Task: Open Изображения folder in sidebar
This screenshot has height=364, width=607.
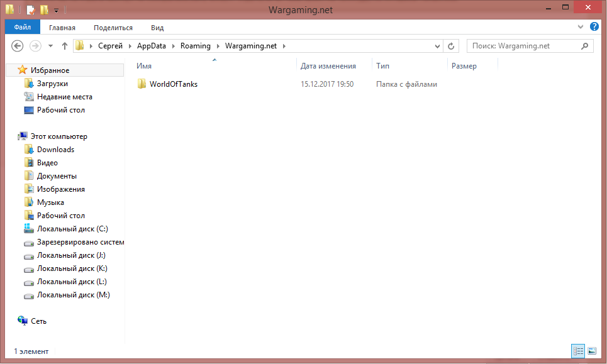Action: point(61,189)
